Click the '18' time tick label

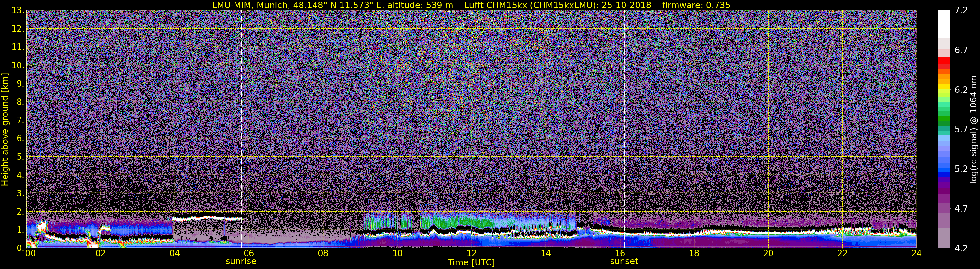(694, 253)
